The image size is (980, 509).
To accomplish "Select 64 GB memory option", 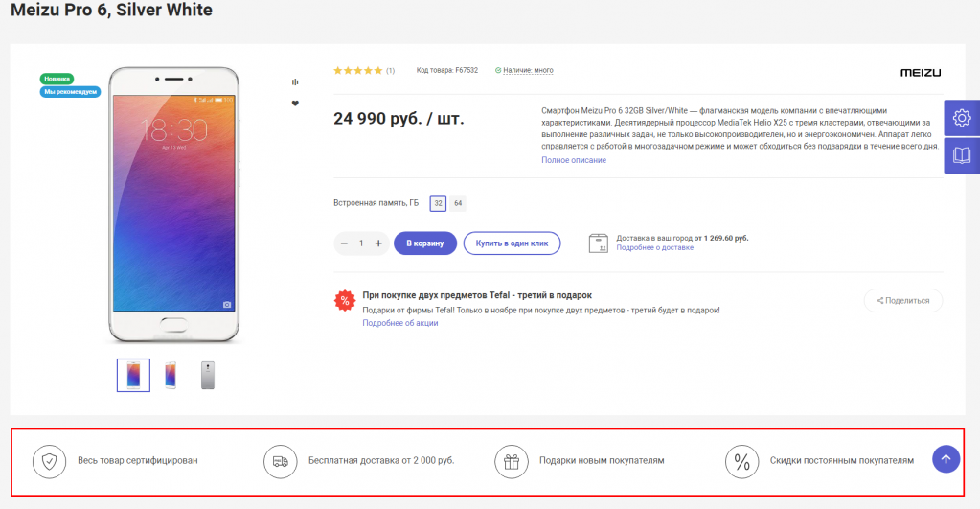I will click(458, 203).
